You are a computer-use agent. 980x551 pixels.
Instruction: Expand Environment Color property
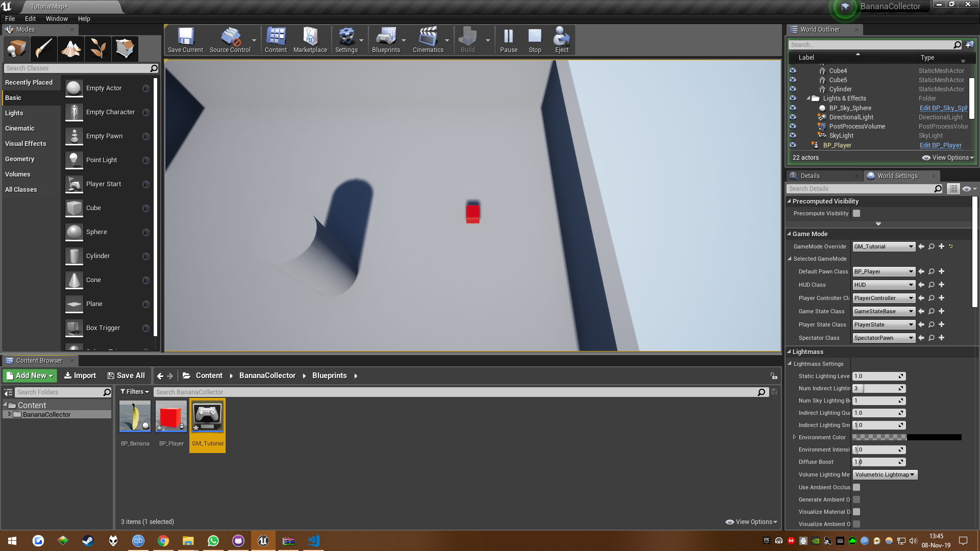tap(794, 437)
